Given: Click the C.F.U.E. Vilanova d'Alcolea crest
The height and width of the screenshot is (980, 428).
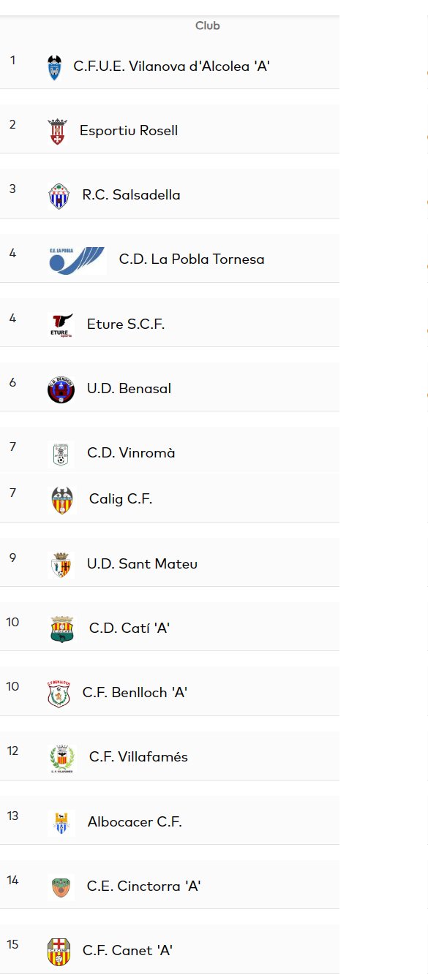Looking at the screenshot, I should (x=54, y=67).
